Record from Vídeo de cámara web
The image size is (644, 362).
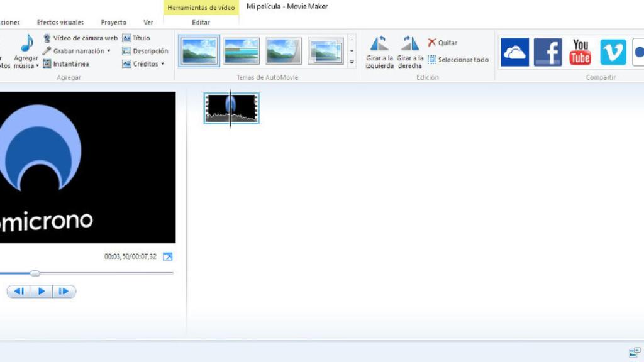click(x=81, y=38)
